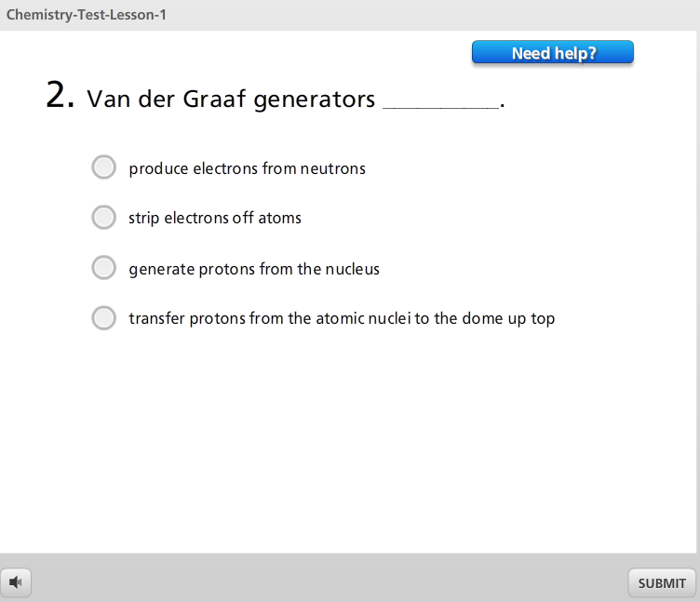The height and width of the screenshot is (602, 700).
Task: Click the word 'Graaf' in the question
Action: (214, 99)
